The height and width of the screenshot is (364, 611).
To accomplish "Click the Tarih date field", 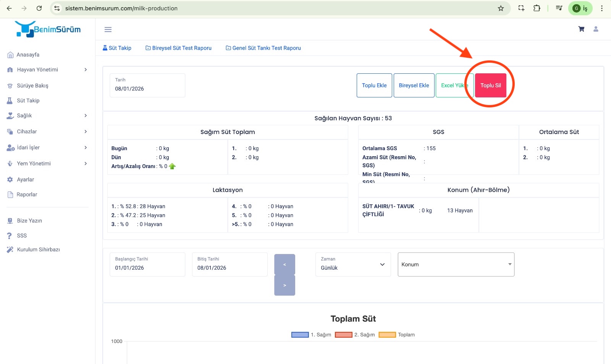I will coord(147,85).
